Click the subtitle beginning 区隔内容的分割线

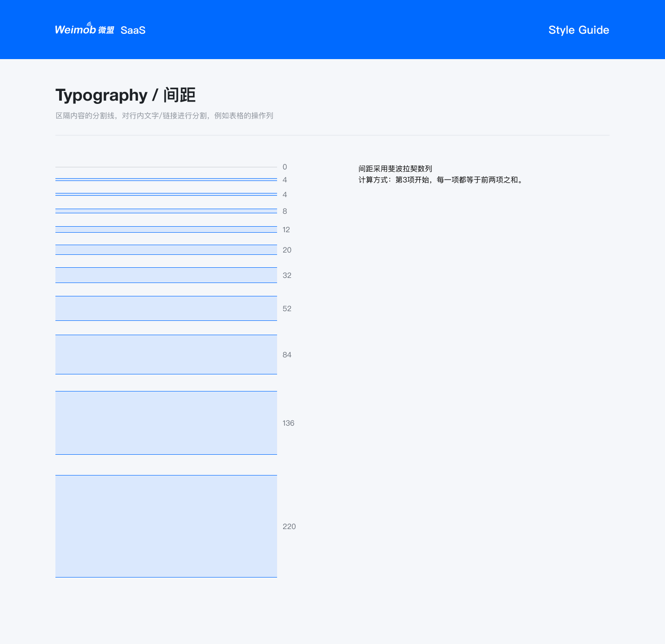point(164,115)
